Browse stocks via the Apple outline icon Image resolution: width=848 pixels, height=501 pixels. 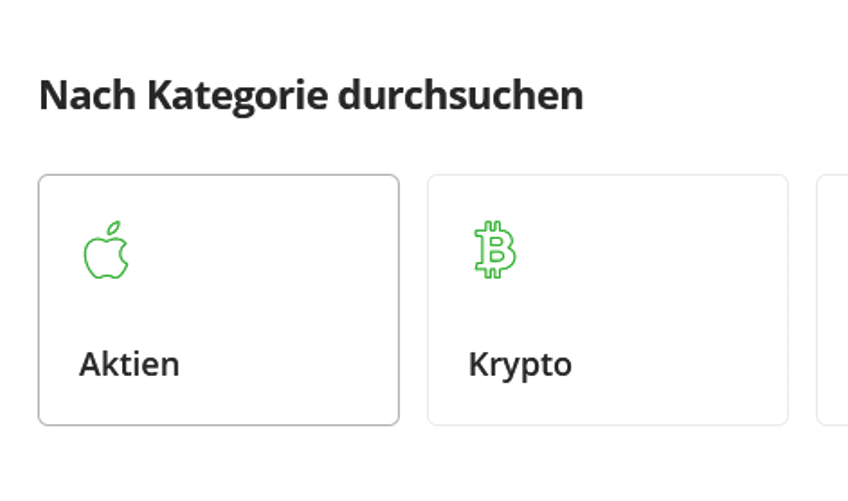[x=106, y=250]
